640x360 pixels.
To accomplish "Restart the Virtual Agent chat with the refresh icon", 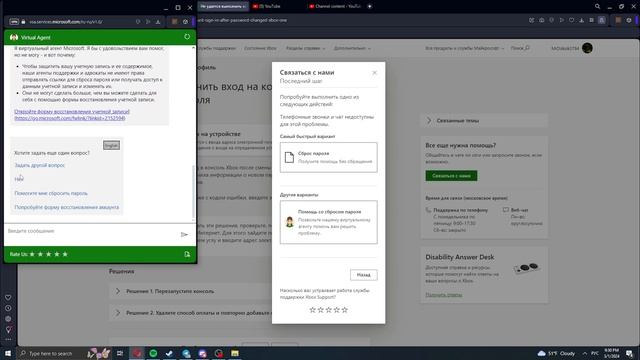I will click(187, 37).
